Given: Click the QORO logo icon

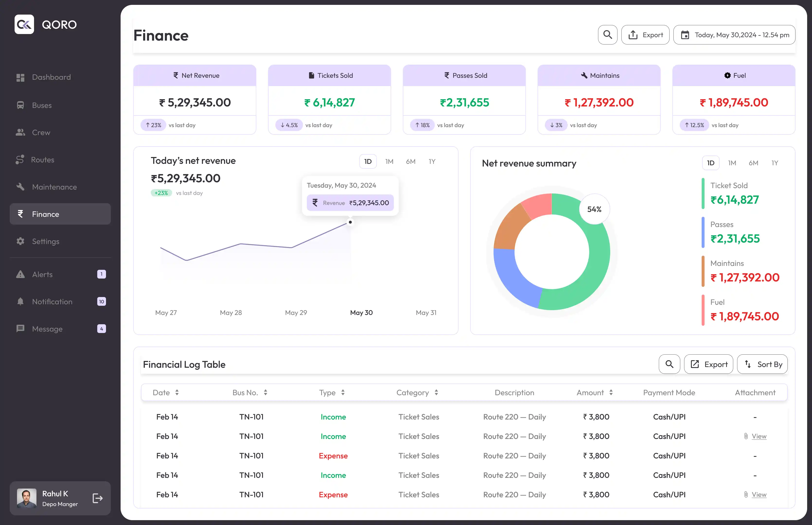Looking at the screenshot, I should point(24,24).
